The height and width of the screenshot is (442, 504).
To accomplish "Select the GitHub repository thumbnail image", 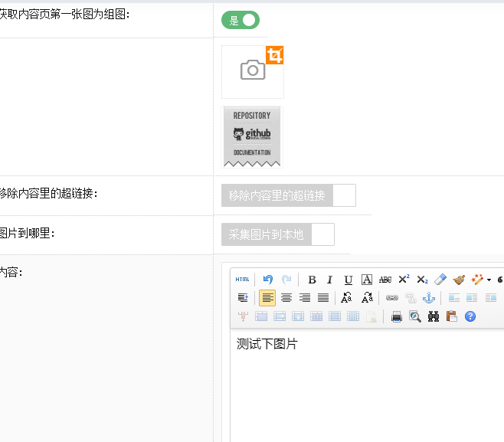I will (252, 136).
